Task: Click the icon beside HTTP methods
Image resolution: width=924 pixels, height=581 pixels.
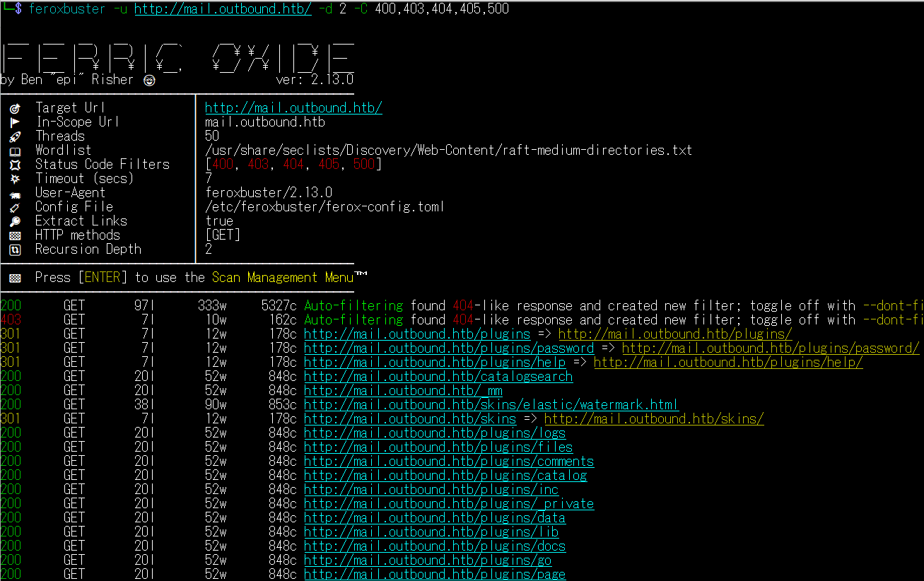Action: point(16,235)
